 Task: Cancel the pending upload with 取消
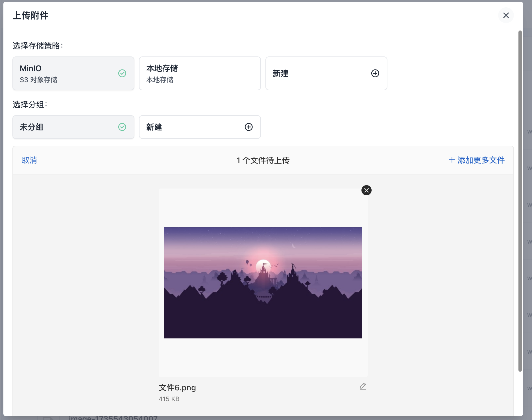(x=29, y=160)
